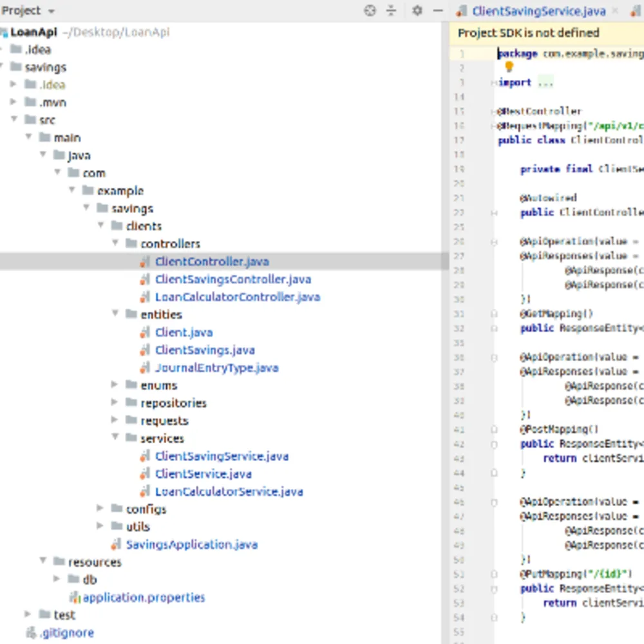Toggle fold at @PutMapping line 51
This screenshot has width=644, height=644.
[494, 574]
